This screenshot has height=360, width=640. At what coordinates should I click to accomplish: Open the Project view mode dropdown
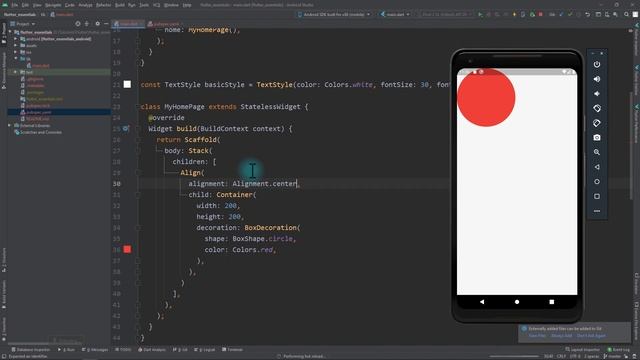(x=22, y=24)
